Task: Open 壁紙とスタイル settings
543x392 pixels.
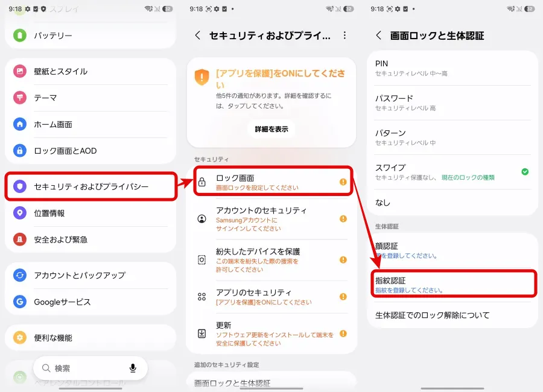Action: point(91,71)
